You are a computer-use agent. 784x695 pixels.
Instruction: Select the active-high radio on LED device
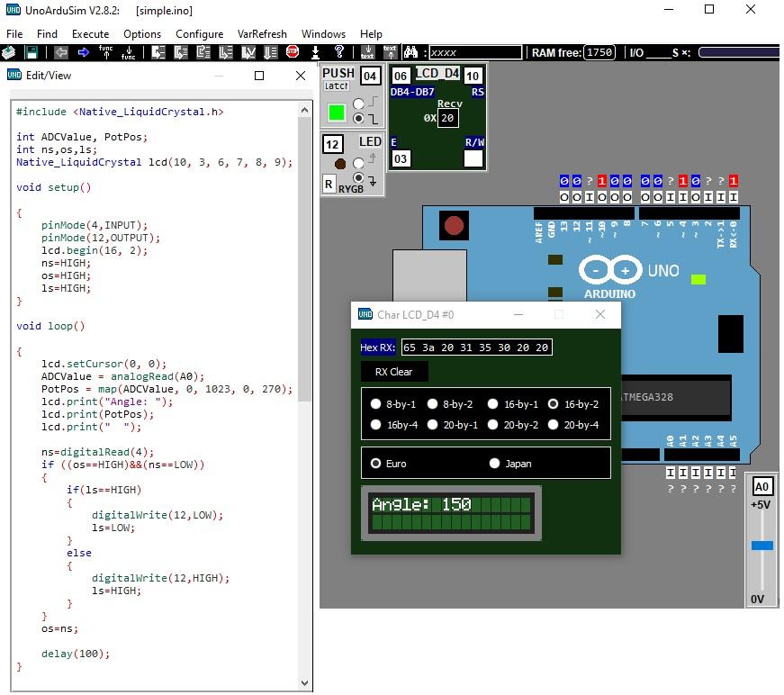358,163
